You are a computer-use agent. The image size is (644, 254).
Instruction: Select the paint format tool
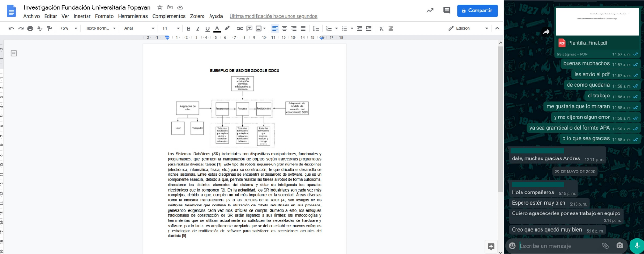[x=49, y=28]
